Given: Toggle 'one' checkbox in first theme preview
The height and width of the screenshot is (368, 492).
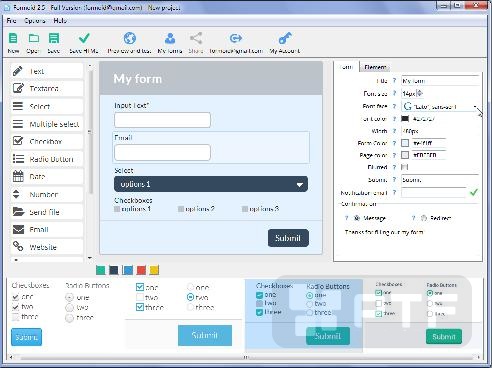Looking at the screenshot, I should coord(15,297).
